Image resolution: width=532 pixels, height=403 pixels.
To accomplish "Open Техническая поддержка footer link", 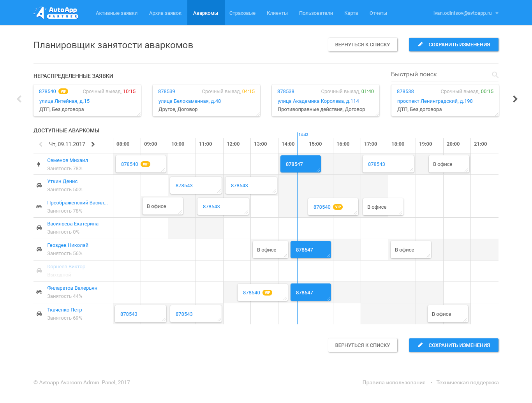I will click(x=467, y=383).
